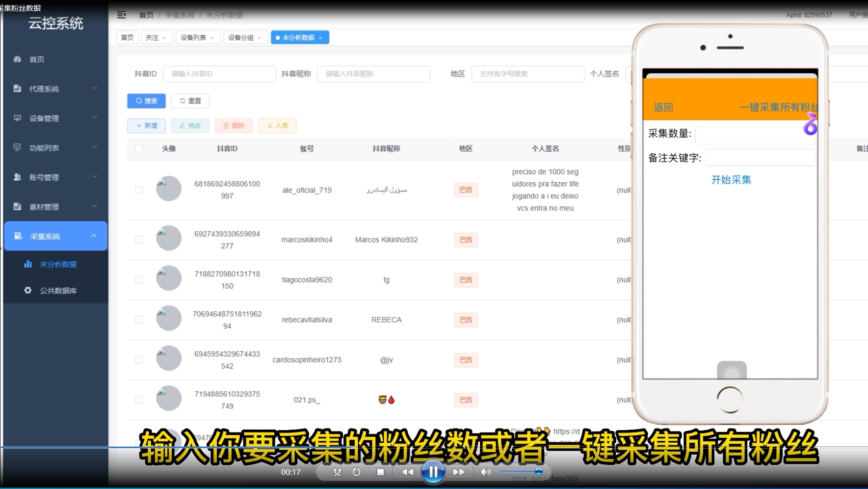Check the checkbox for ale_oficial_719 row
Viewport: 868px width, 489px height.
point(139,190)
